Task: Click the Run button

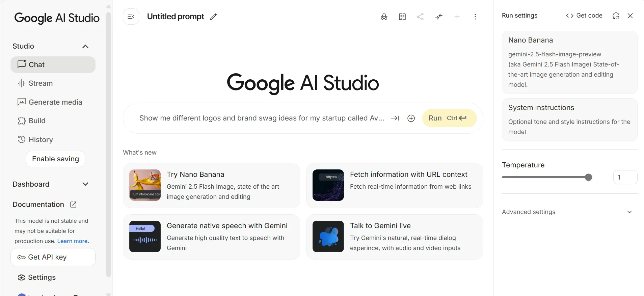Action: [449, 118]
